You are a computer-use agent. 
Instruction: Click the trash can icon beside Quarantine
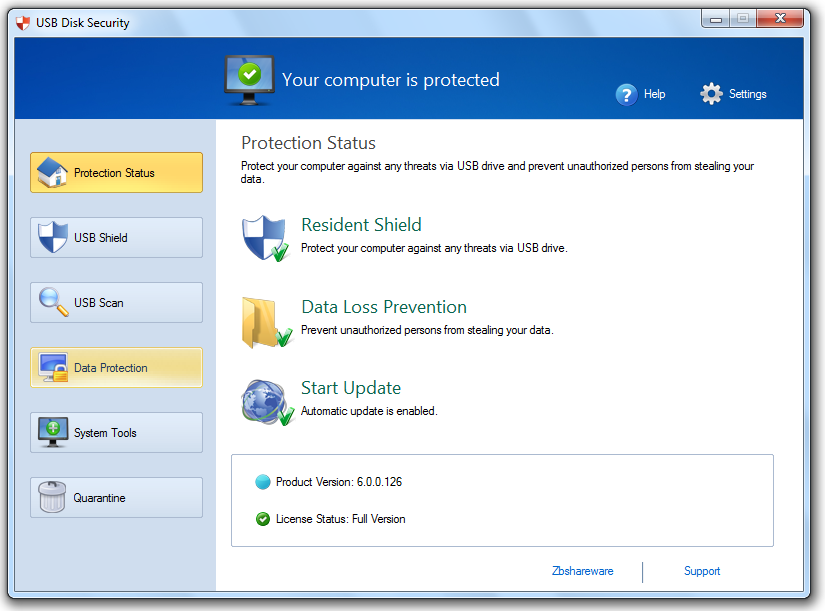pos(52,497)
